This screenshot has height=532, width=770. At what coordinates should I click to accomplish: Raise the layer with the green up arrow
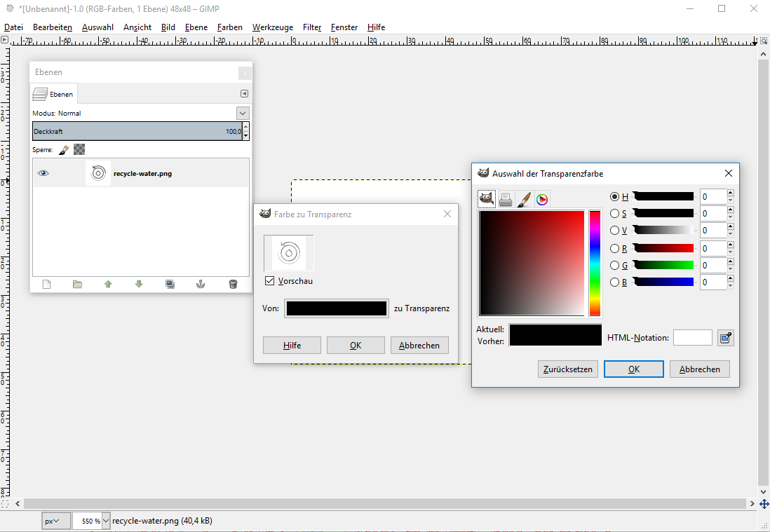pos(107,284)
